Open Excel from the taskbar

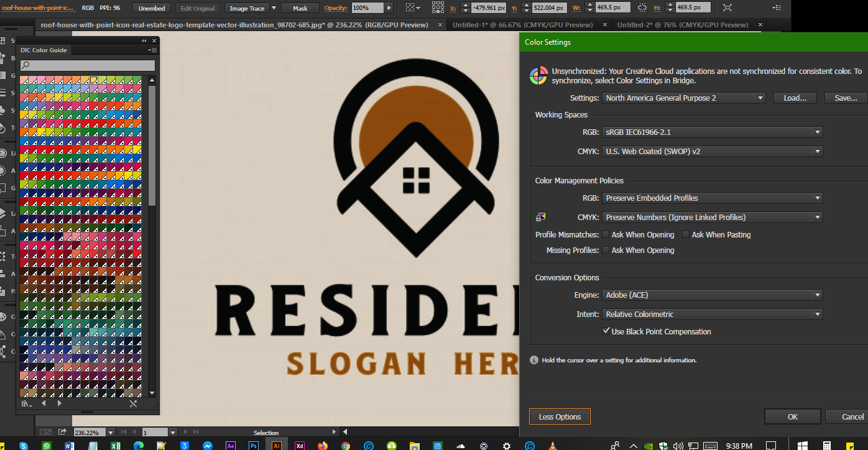pos(115,445)
